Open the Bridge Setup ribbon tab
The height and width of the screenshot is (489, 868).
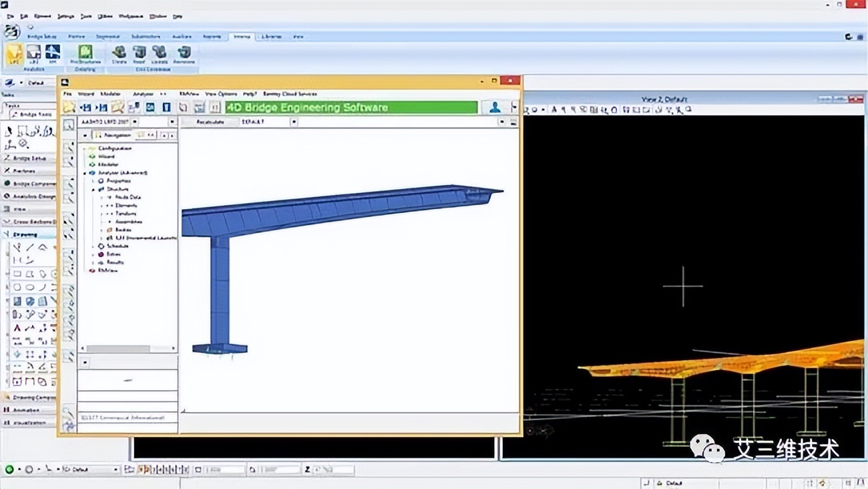pos(41,37)
